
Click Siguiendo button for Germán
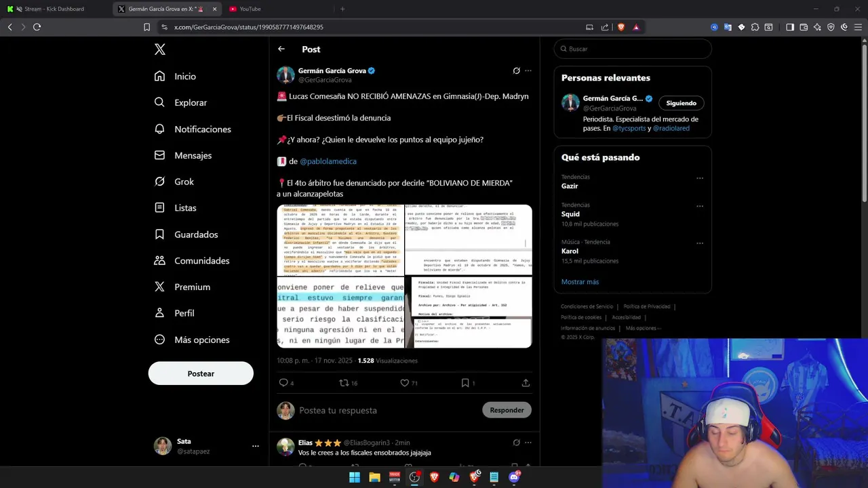pyautogui.click(x=681, y=103)
